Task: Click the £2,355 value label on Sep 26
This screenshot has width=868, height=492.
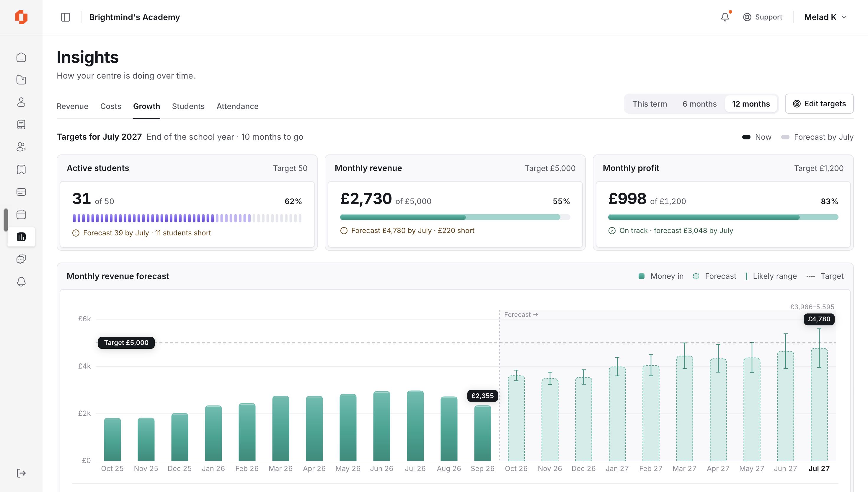Action: click(482, 396)
